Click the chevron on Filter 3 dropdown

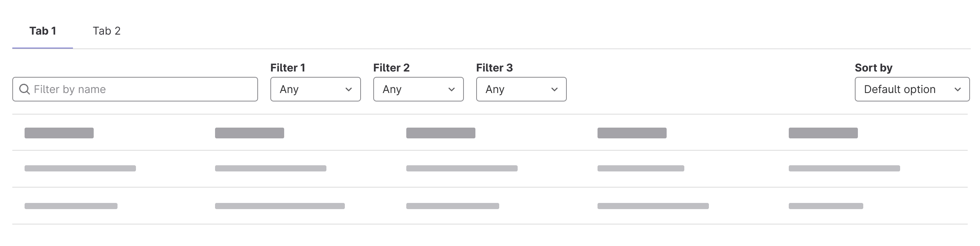(554, 89)
